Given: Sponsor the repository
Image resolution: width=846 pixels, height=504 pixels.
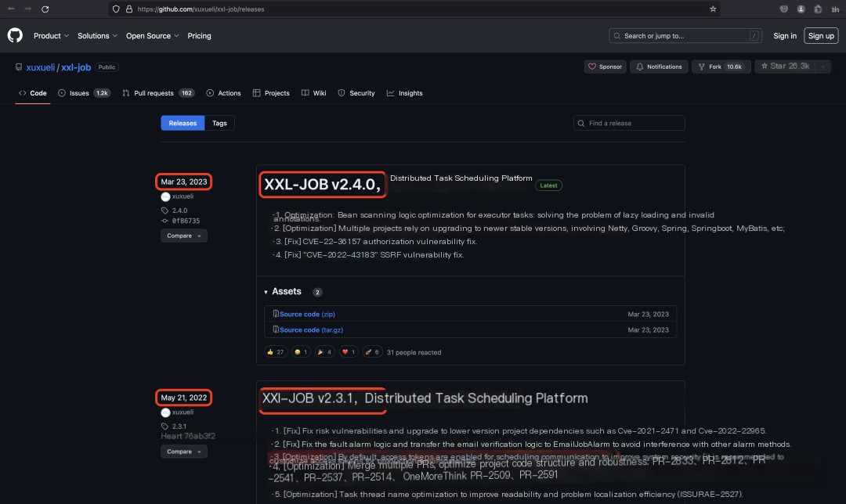Looking at the screenshot, I should [x=605, y=67].
